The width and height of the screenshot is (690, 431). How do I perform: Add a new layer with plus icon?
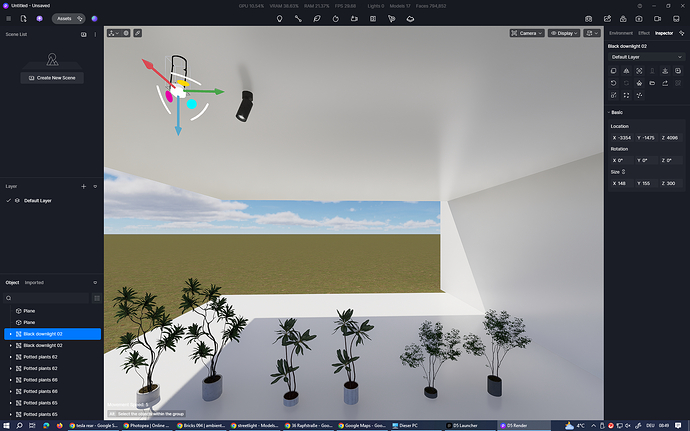83,186
